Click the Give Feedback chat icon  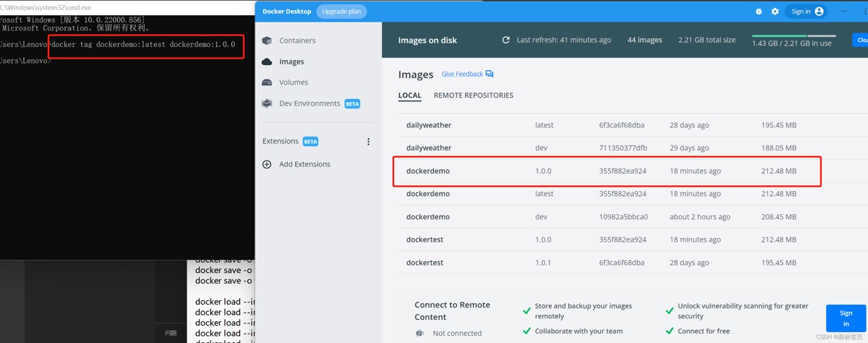click(490, 74)
